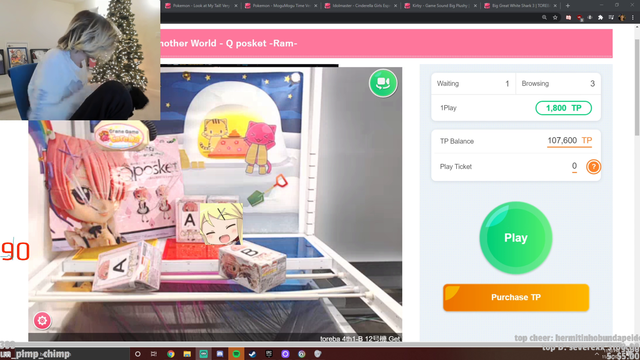The height and width of the screenshot is (360, 640).
Task: Open a new browser tab with plus
Action: coord(567,6)
